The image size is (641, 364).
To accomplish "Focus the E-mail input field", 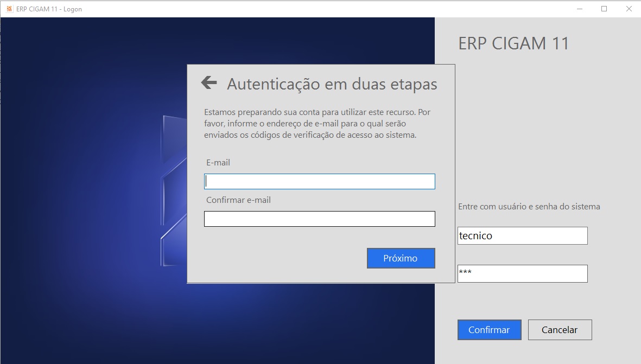I will [x=319, y=181].
